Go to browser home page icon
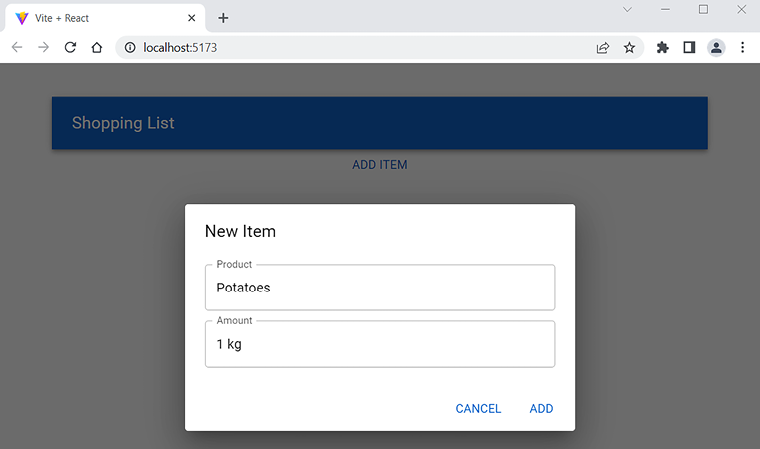Viewport: 760px width, 449px height. click(96, 47)
